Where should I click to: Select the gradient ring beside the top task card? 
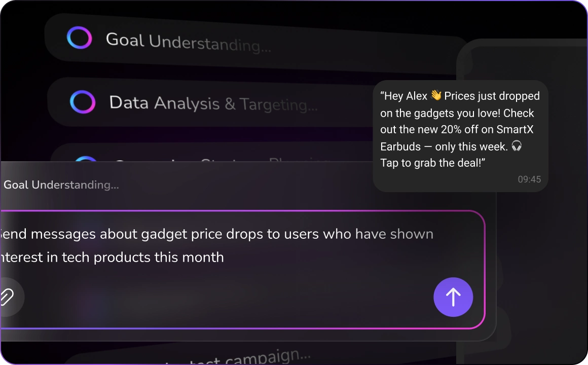(80, 37)
